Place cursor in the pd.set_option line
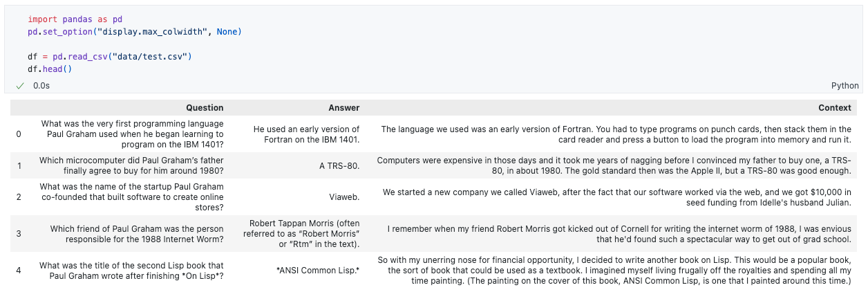The height and width of the screenshot is (292, 868). tap(135, 32)
